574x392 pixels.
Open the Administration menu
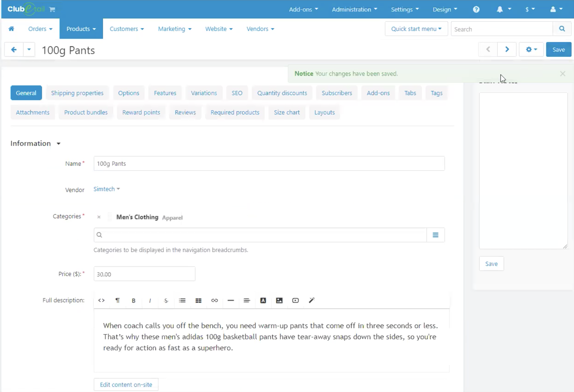(354, 9)
